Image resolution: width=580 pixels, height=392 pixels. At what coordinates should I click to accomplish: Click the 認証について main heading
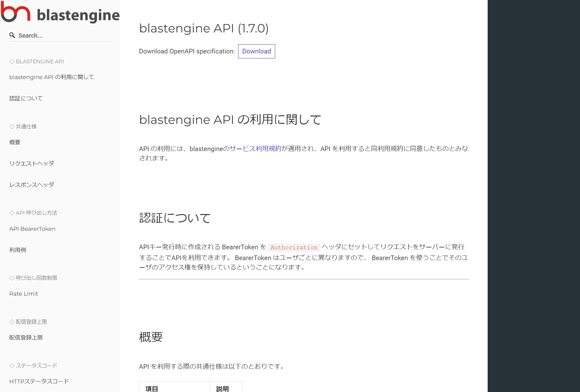tap(175, 218)
